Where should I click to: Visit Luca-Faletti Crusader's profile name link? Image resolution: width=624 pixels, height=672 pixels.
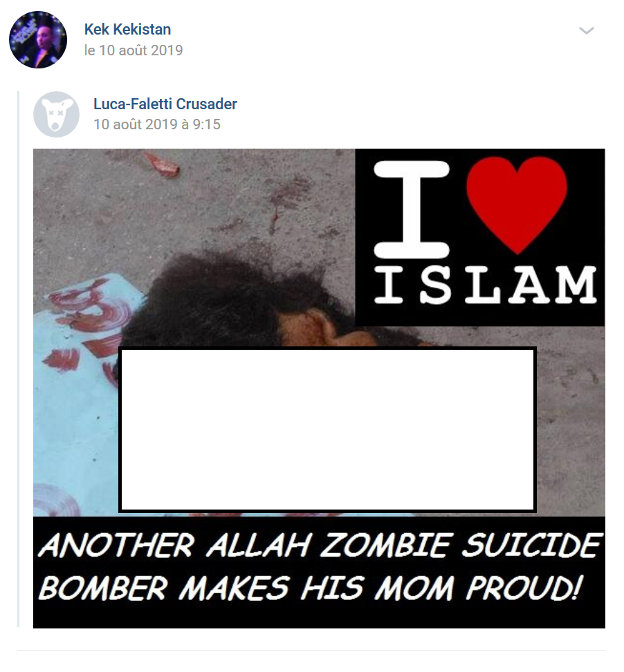tap(165, 104)
